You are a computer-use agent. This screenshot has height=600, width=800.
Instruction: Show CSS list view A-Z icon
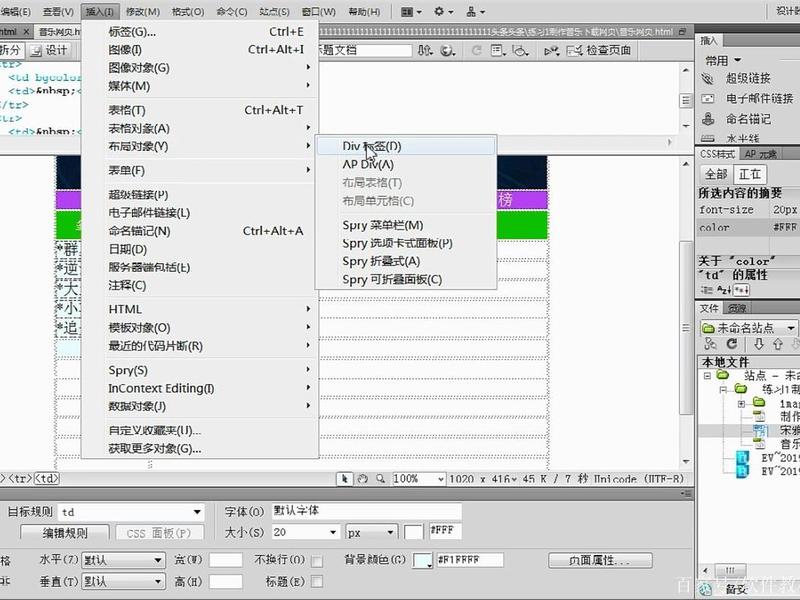coord(724,290)
